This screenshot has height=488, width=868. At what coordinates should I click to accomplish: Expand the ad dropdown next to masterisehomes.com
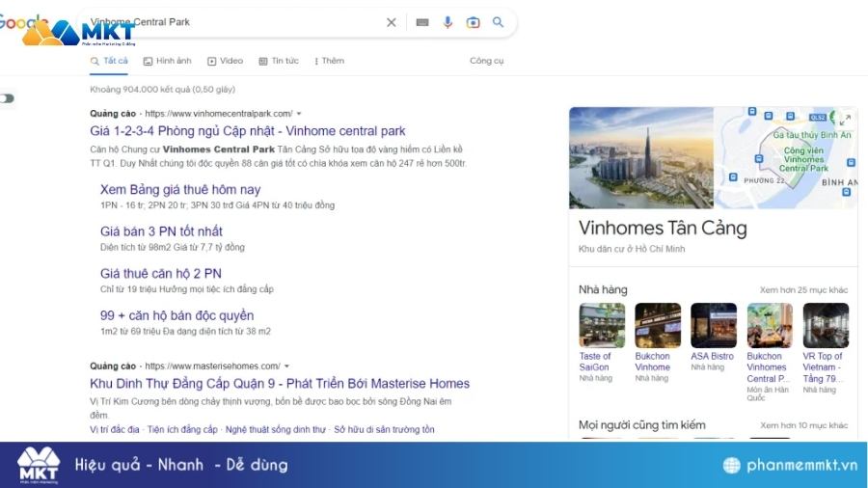pos(286,366)
